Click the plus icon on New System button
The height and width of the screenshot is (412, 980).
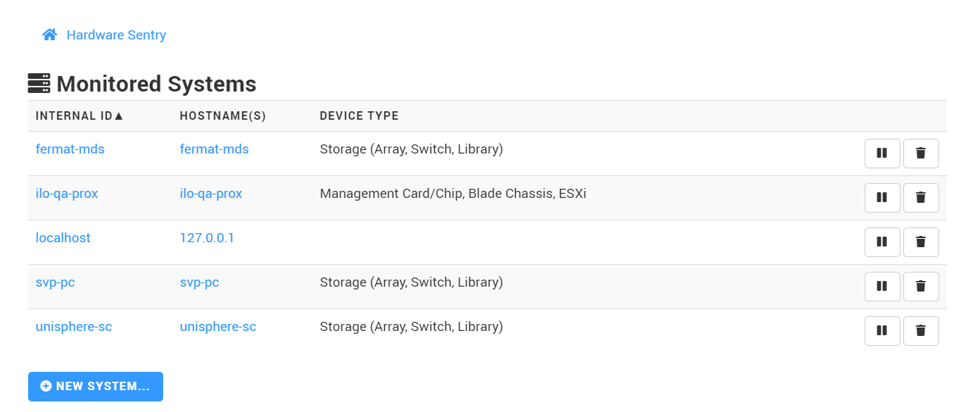[46, 386]
